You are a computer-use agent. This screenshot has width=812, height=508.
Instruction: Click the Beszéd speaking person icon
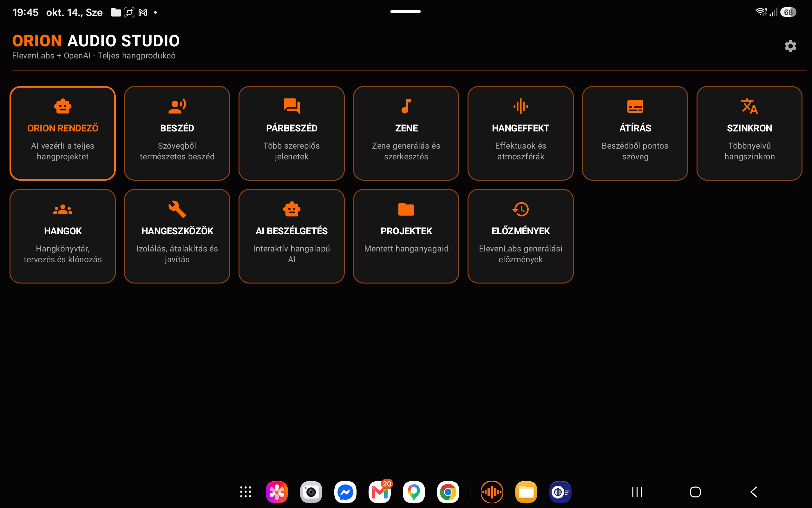click(x=177, y=106)
